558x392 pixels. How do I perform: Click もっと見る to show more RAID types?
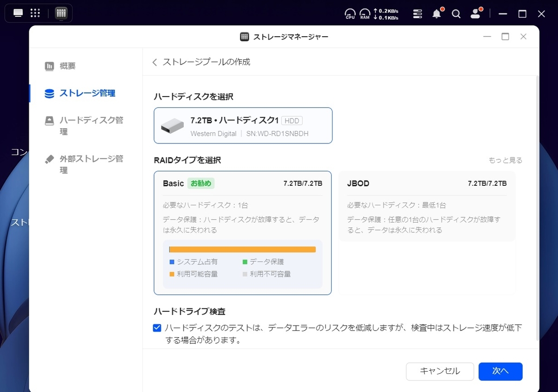coord(505,160)
